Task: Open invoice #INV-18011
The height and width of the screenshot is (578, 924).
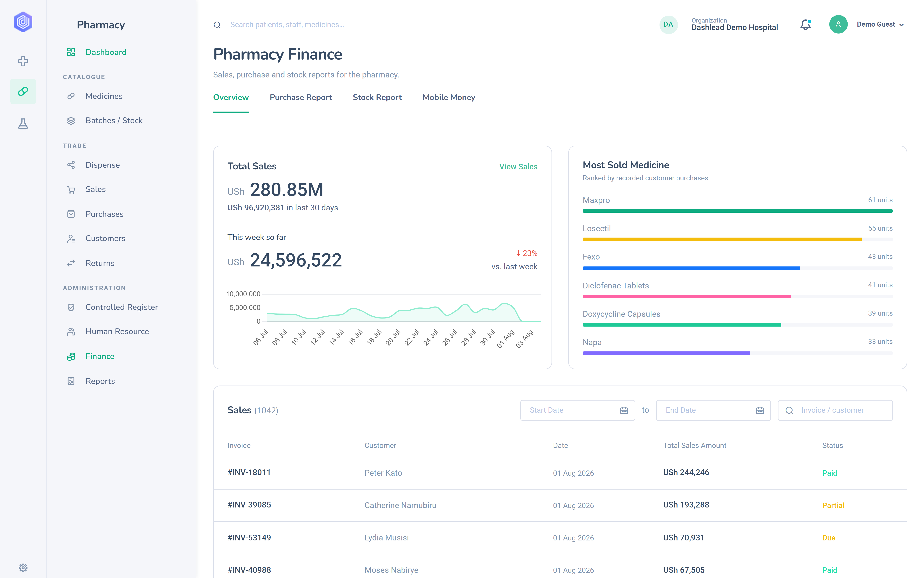Action: pyautogui.click(x=249, y=472)
